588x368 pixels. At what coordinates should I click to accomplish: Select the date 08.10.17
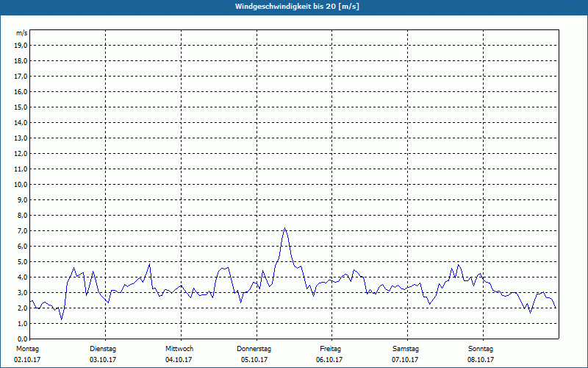(x=481, y=360)
